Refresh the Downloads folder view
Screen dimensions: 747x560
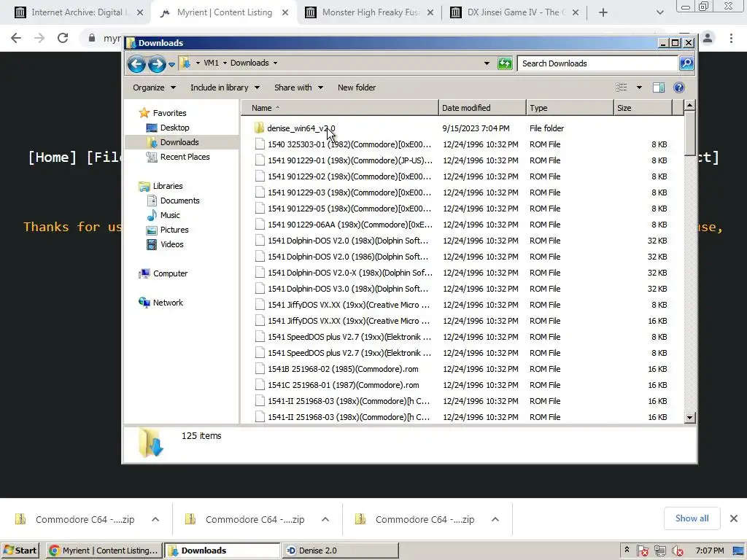[505, 63]
